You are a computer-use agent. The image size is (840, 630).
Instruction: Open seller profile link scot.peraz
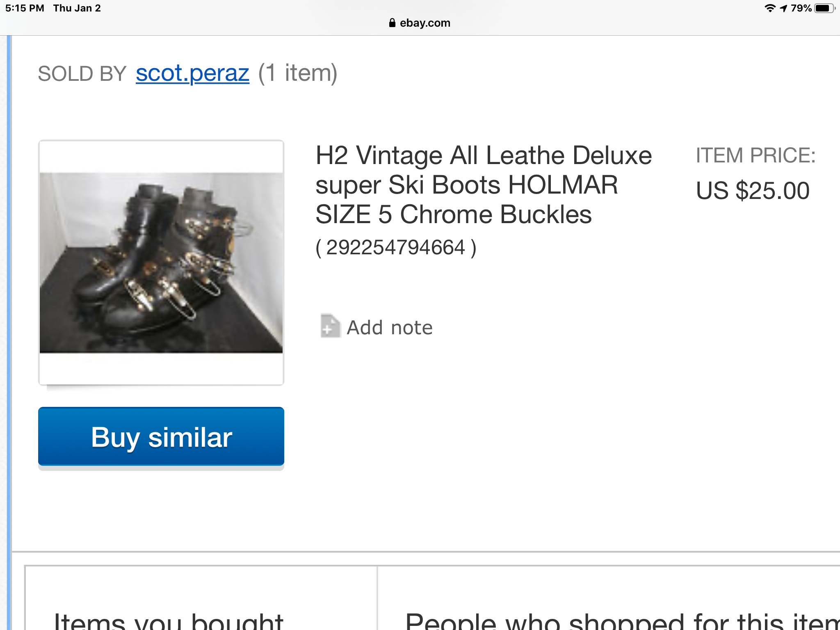pos(192,73)
